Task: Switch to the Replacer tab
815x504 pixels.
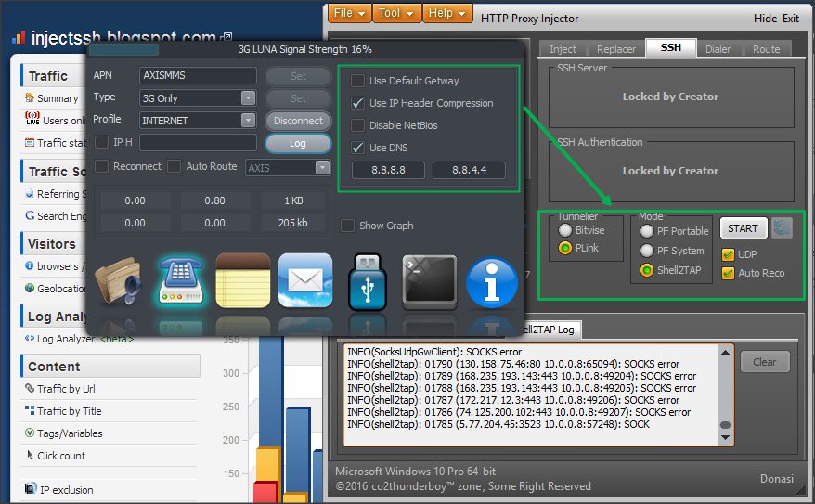Action: pyautogui.click(x=616, y=49)
